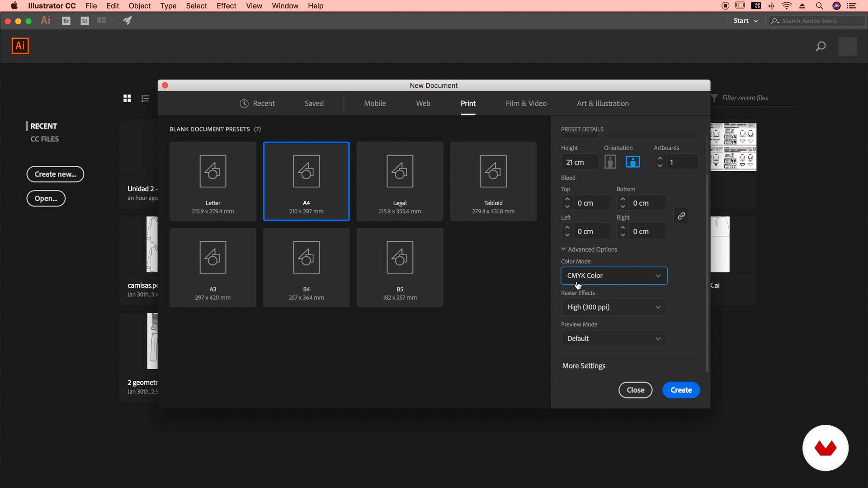Viewport: 868px width, 488px height.
Task: Click the Artboards count field
Action: point(682,162)
